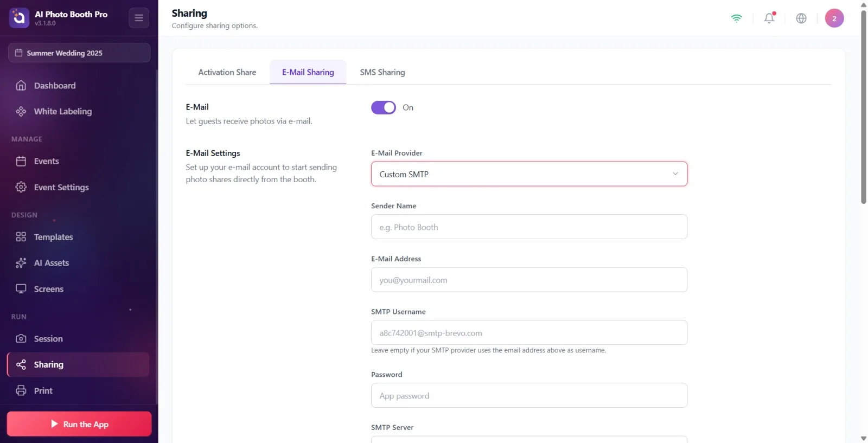
Task: Collapse sidebar with hamburger menu button
Action: pyautogui.click(x=139, y=18)
